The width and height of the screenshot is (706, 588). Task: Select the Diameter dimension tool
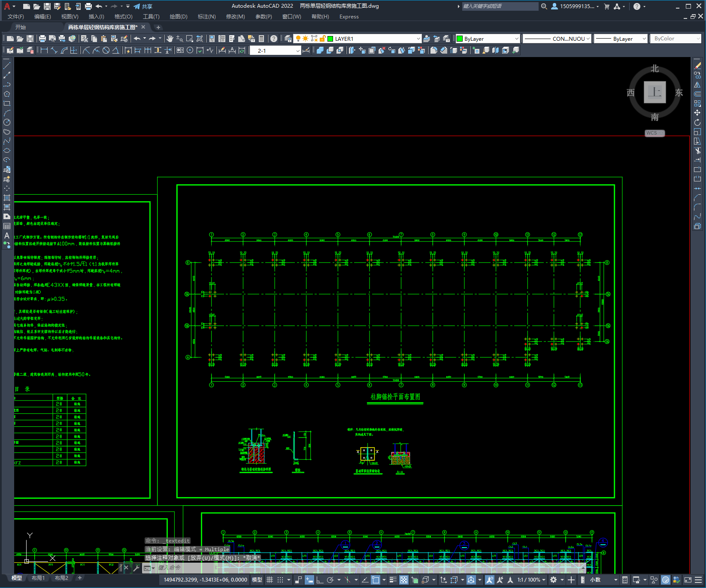coord(106,50)
